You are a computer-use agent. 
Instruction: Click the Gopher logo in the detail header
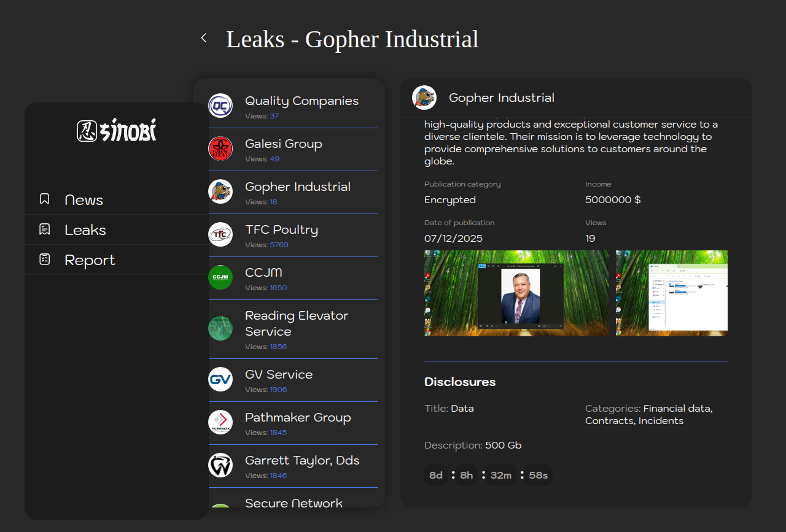(424, 98)
